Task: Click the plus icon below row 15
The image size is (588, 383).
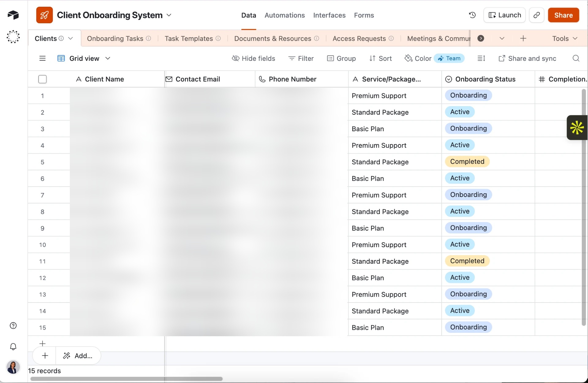Action: pyautogui.click(x=43, y=343)
